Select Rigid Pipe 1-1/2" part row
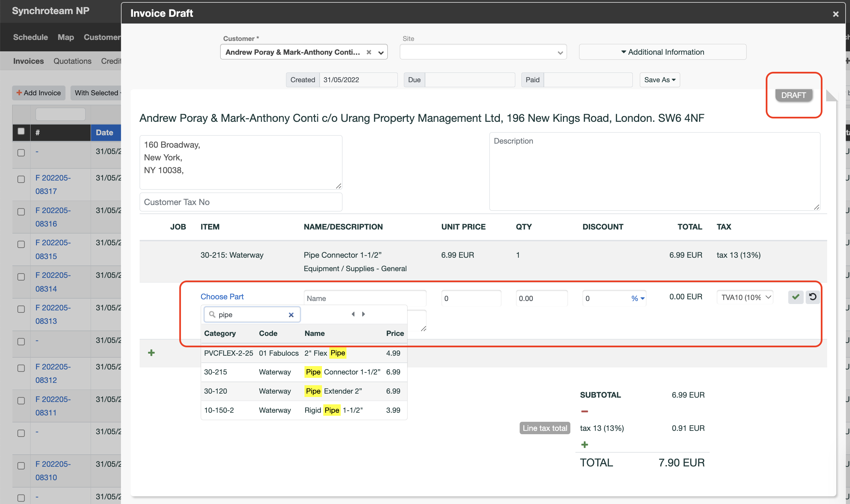Image resolution: width=850 pixels, height=504 pixels. point(304,410)
